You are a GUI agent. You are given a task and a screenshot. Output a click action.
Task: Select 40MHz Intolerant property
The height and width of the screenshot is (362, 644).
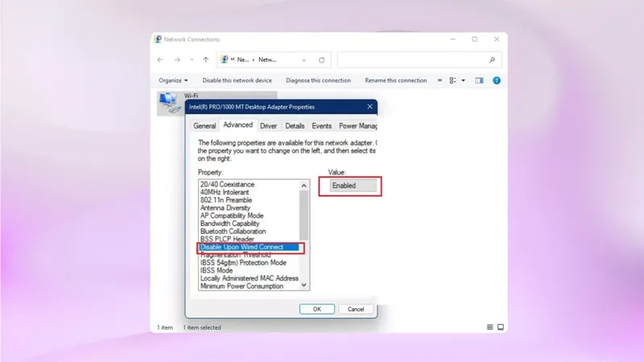point(225,192)
